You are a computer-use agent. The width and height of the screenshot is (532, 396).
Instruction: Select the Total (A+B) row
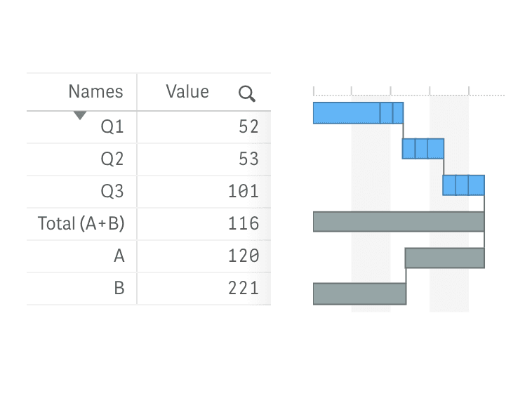click(81, 224)
